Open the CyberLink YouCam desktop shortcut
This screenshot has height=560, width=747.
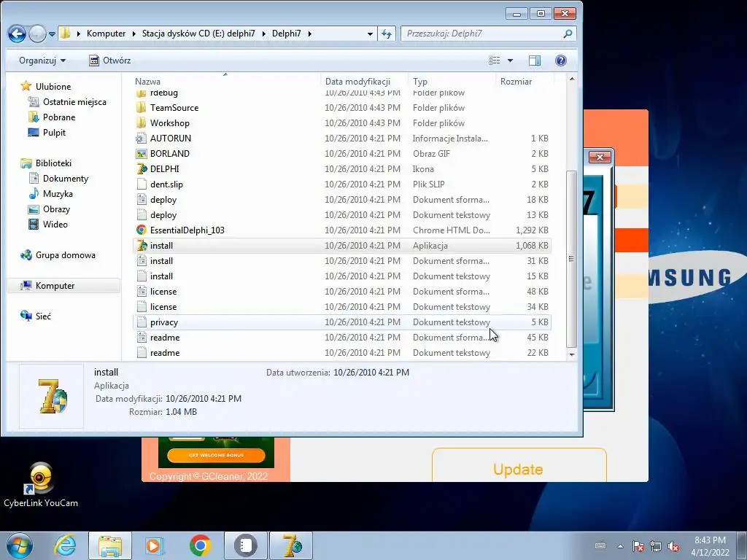41,485
